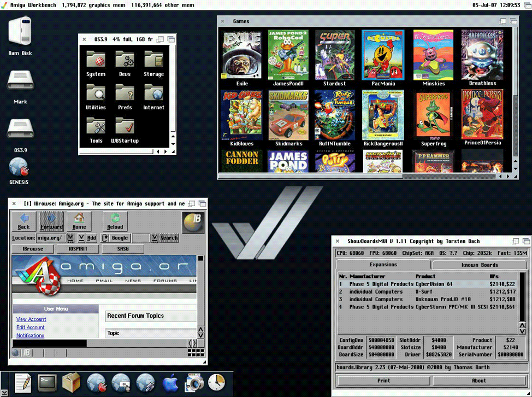Click the IB globe logo in IBrowse toolbar
This screenshot has width=532, height=397.
click(x=193, y=222)
